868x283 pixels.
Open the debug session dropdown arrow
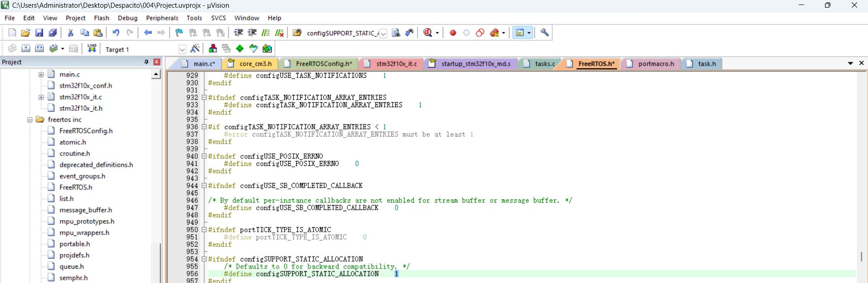[x=437, y=33]
